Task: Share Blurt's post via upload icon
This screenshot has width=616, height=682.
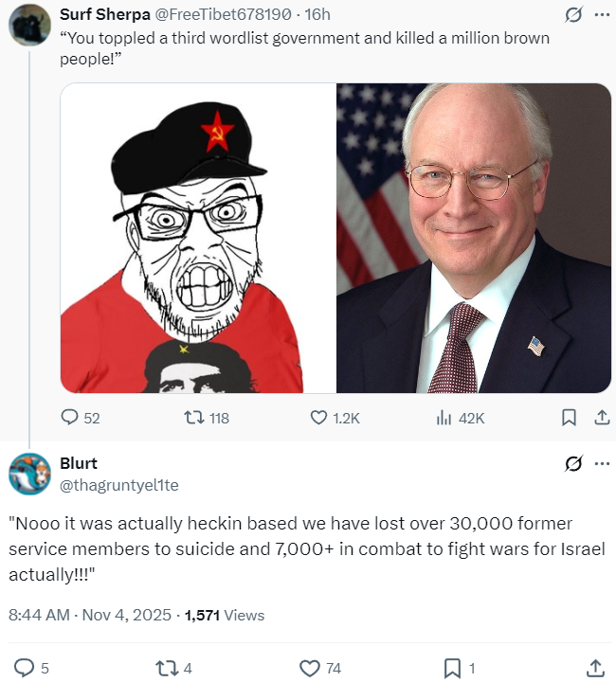Action: pyautogui.click(x=595, y=668)
